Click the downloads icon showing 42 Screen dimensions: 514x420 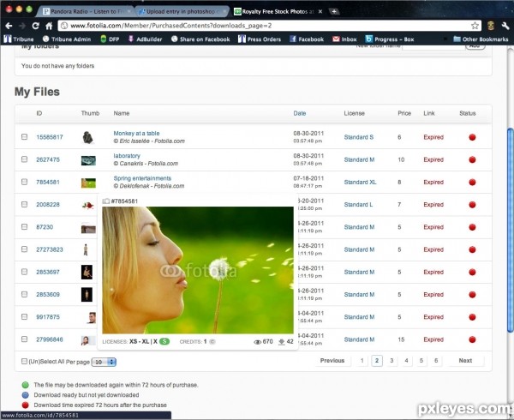coord(281,342)
